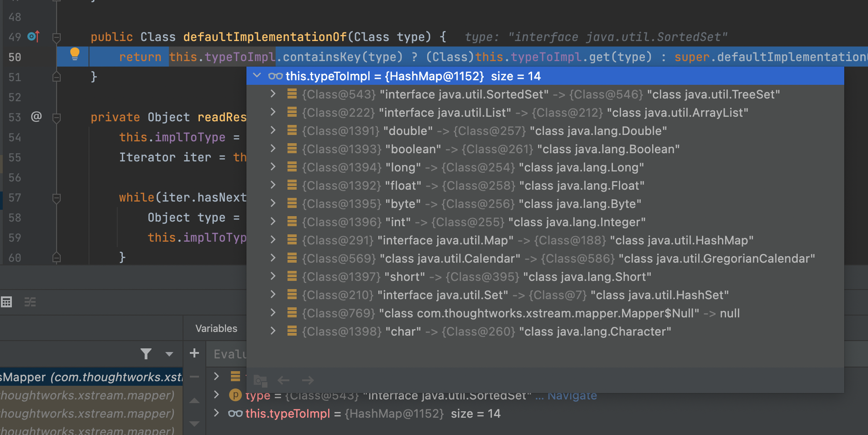Screen dimensions: 868x435
Task: Click the forward arrow in the popup toolbar
Action: [308, 380]
